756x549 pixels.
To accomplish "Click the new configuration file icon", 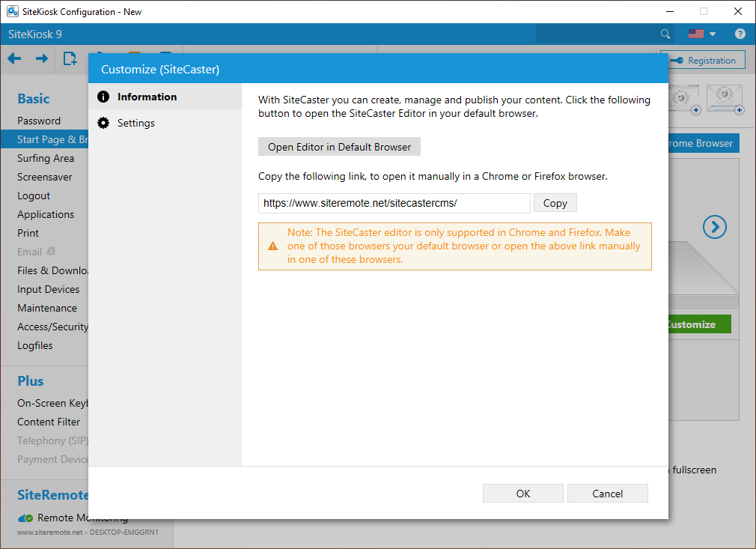I will [70, 59].
